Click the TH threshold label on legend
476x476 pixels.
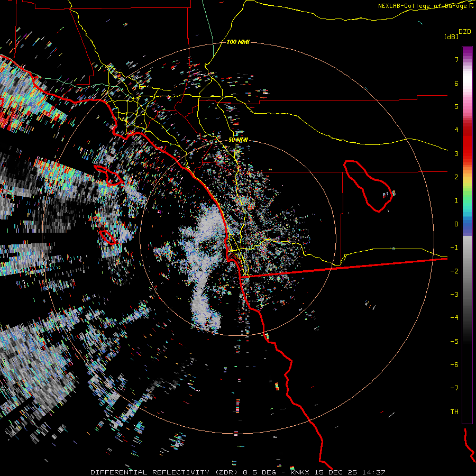click(454, 412)
